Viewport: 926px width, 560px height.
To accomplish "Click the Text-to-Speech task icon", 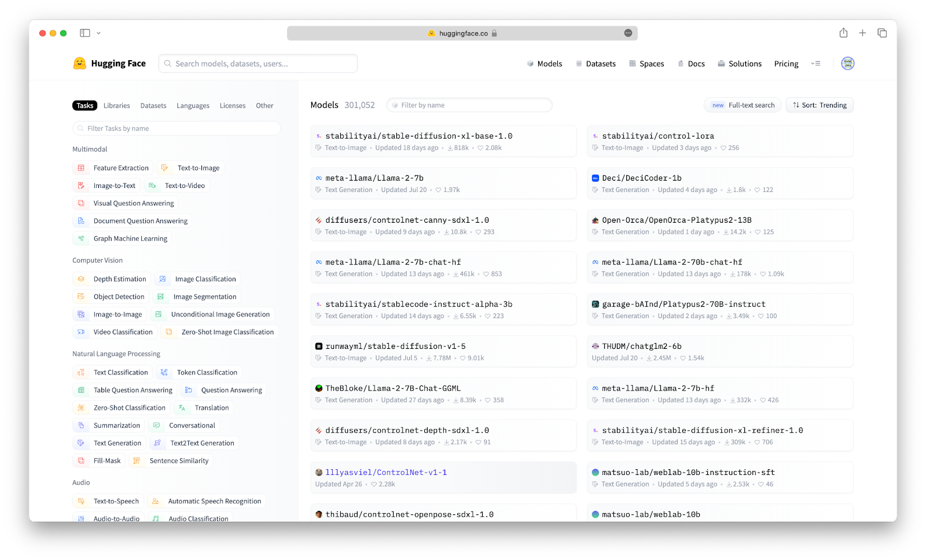I will tap(81, 501).
